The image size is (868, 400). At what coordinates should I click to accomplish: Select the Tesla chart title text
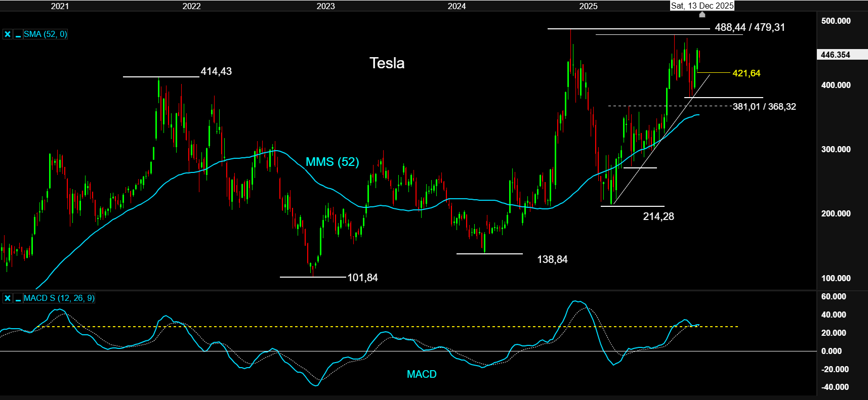click(387, 63)
